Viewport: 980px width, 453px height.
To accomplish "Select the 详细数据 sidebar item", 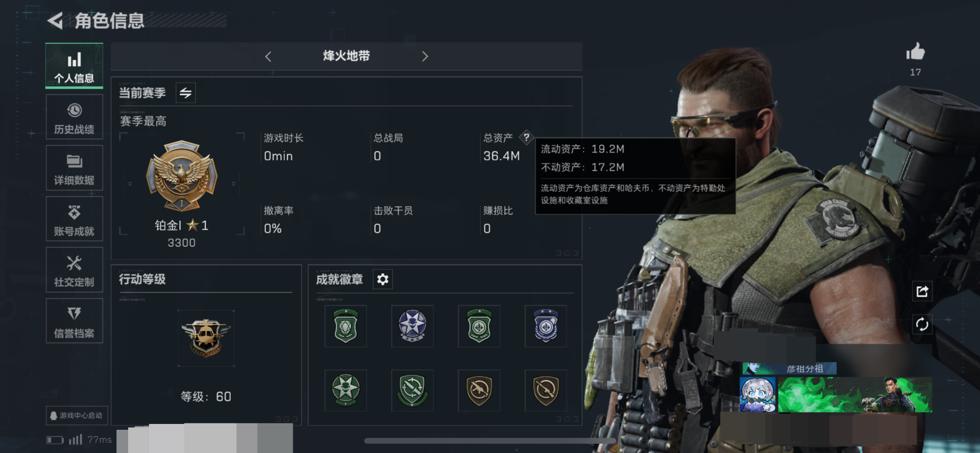I will coord(74,168).
